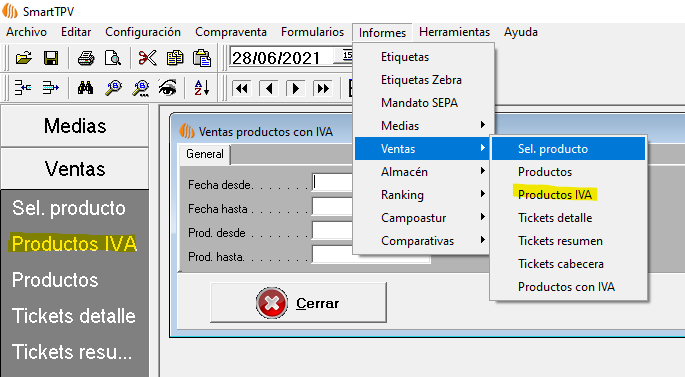685x377 pixels.
Task: Click the Fecha desde input field
Action: [333, 183]
